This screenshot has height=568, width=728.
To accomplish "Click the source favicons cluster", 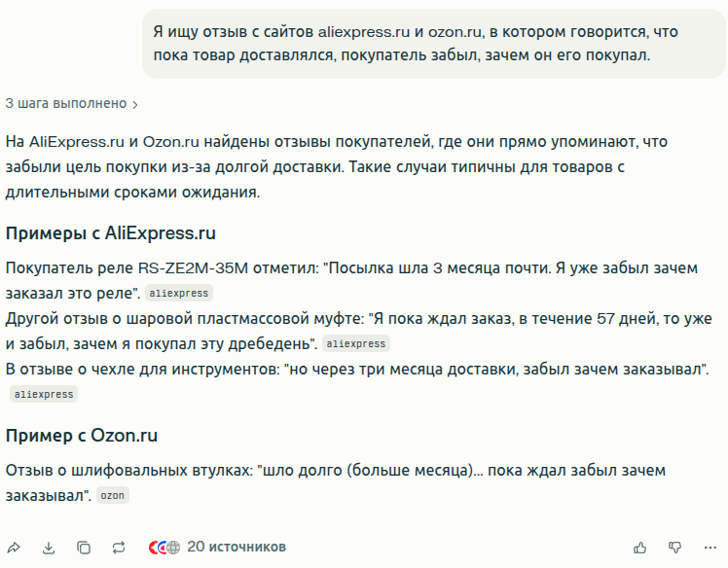I will coord(164,548).
